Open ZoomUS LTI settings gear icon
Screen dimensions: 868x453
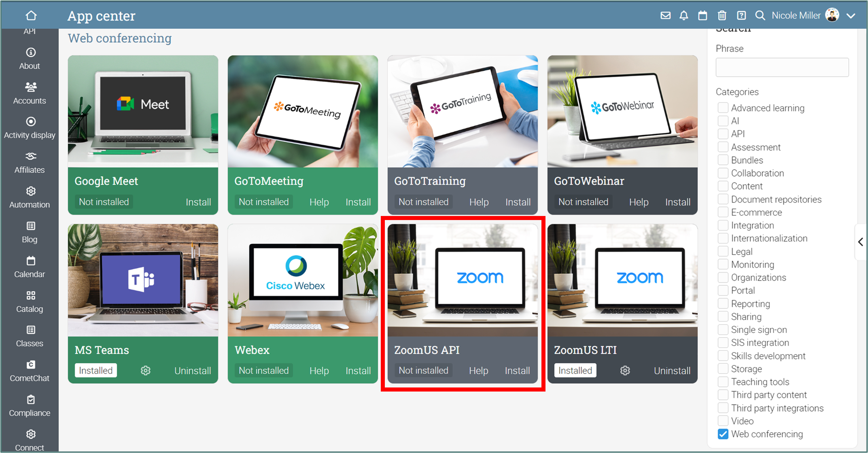coord(625,370)
